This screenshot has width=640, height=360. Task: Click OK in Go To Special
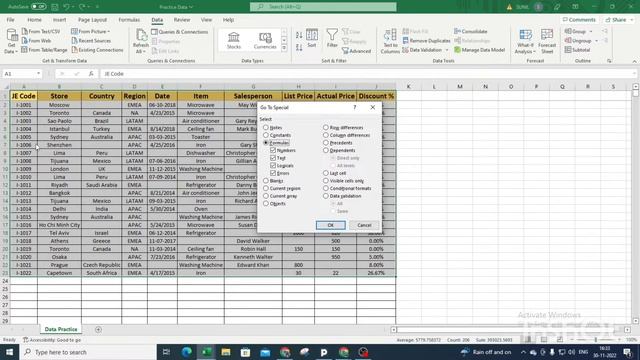coord(331,225)
